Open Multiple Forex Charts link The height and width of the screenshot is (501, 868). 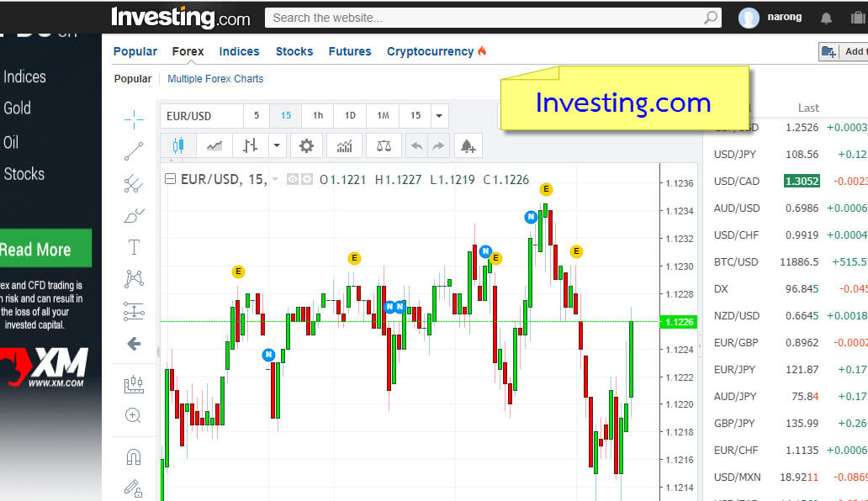point(215,79)
